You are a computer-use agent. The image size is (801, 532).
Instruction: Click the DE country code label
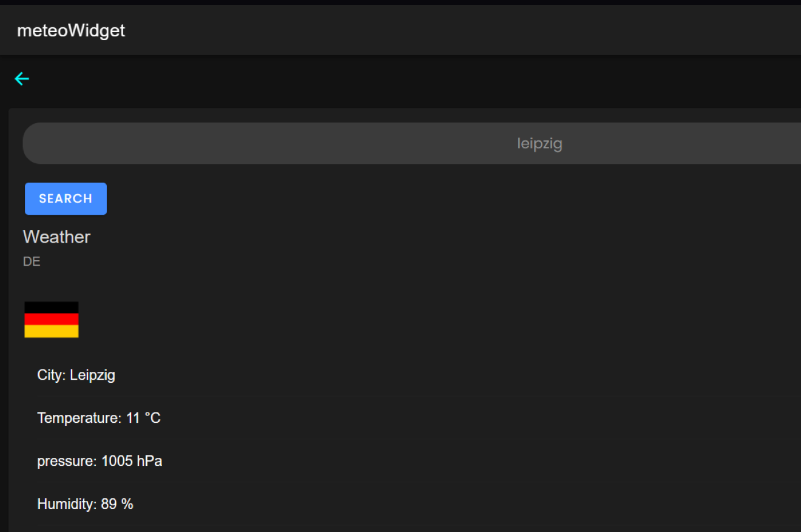[32, 261]
